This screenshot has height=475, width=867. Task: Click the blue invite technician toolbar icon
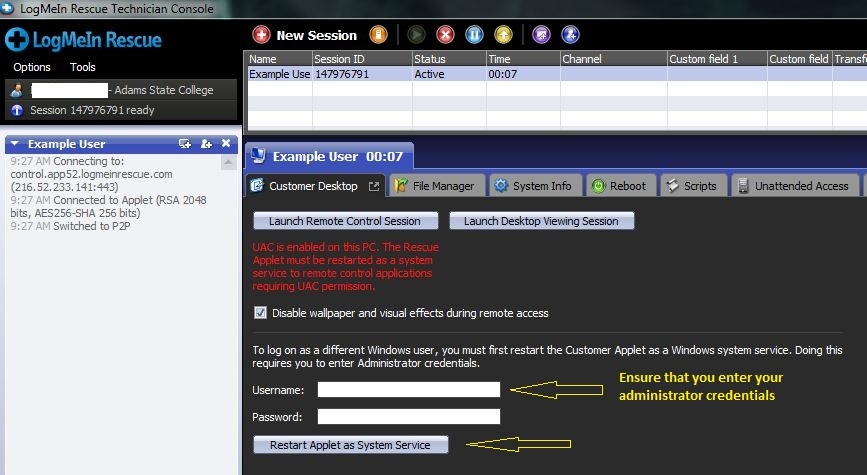pos(570,35)
